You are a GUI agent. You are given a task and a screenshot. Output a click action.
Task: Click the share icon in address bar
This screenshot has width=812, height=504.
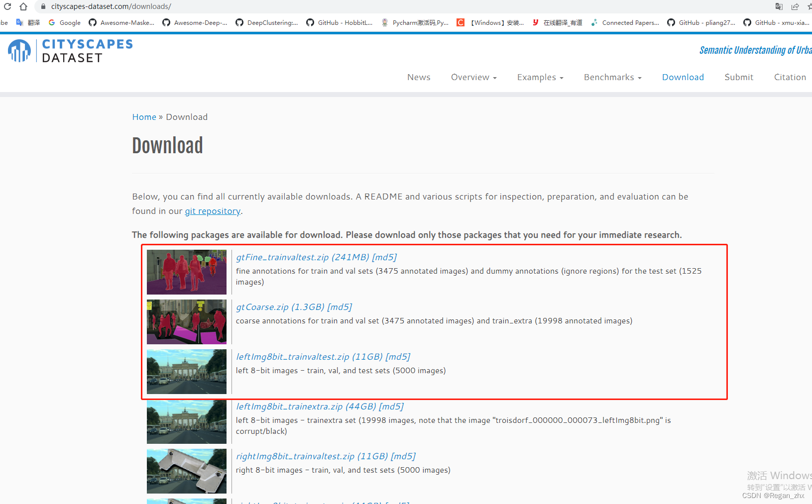795,6
